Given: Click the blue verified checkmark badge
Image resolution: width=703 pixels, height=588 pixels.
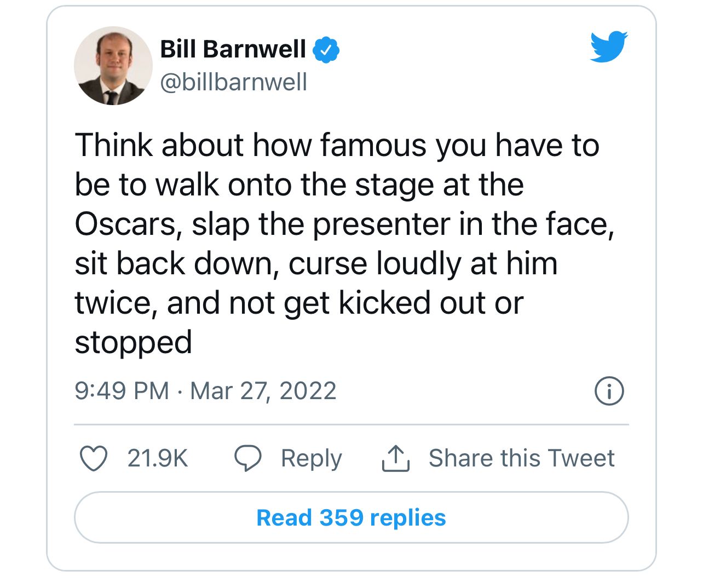Looking at the screenshot, I should [x=326, y=50].
